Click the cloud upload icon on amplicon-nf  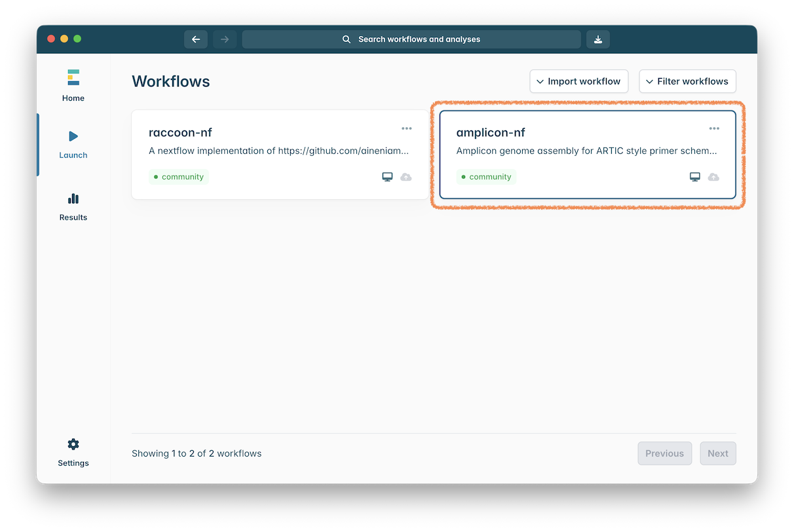[x=713, y=177]
